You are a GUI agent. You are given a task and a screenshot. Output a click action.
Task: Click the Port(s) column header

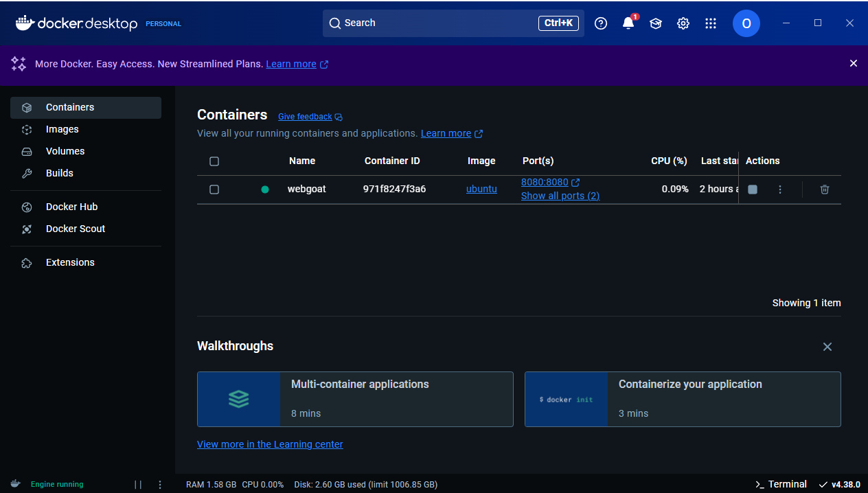[x=538, y=161]
